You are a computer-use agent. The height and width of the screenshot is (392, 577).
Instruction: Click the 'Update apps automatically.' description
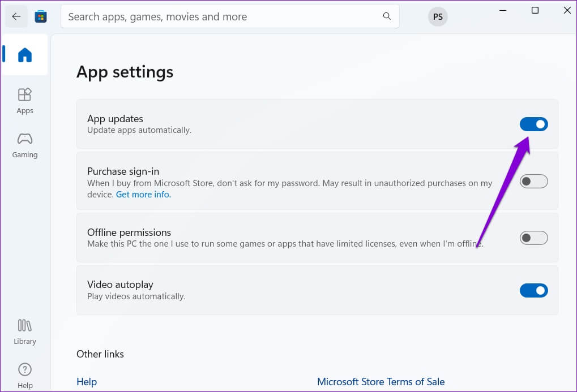pyautogui.click(x=139, y=130)
